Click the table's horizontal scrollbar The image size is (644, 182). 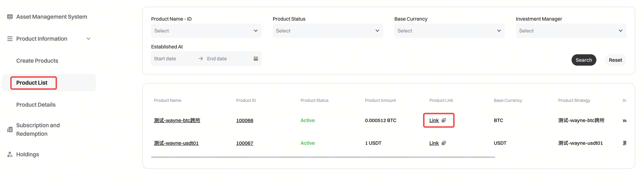tap(323, 157)
